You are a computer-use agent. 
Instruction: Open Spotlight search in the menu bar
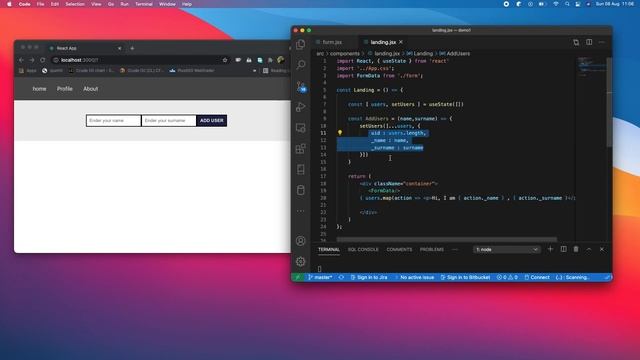click(567, 4)
